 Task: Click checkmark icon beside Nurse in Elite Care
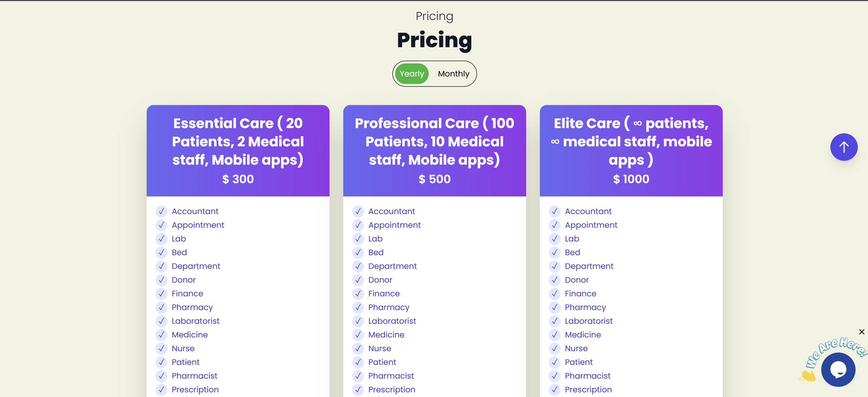click(x=554, y=348)
